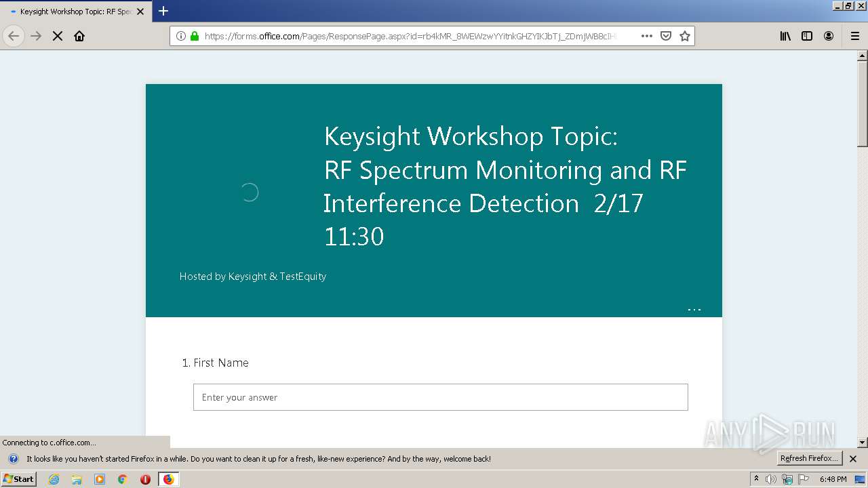This screenshot has width=868, height=488.
Task: Toggle the Firefox sidebar view
Action: [x=807, y=36]
